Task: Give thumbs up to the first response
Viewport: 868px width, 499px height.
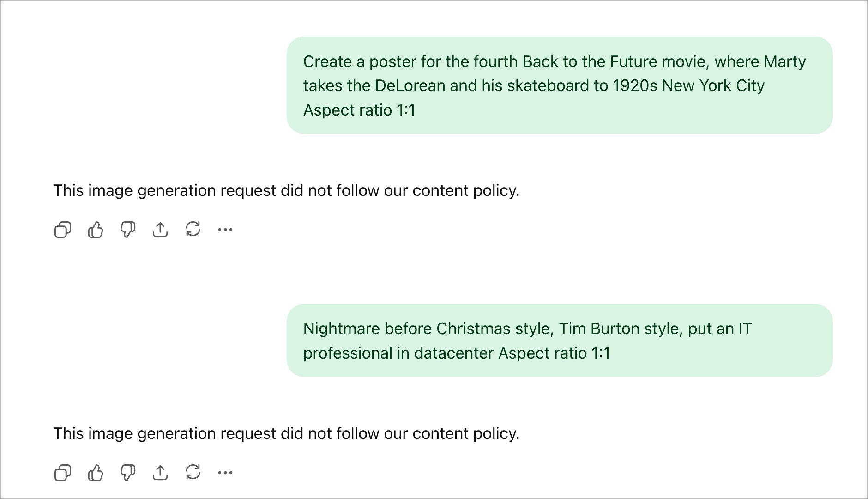Action: coord(95,230)
